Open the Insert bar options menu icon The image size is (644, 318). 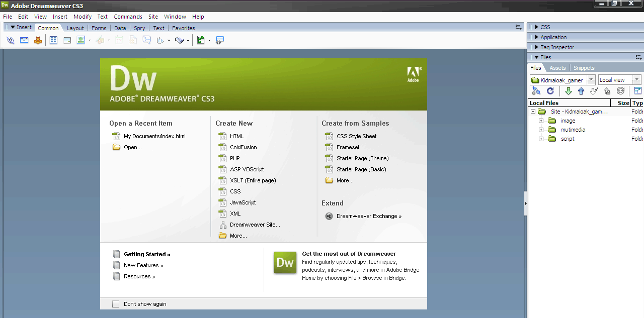pos(518,27)
